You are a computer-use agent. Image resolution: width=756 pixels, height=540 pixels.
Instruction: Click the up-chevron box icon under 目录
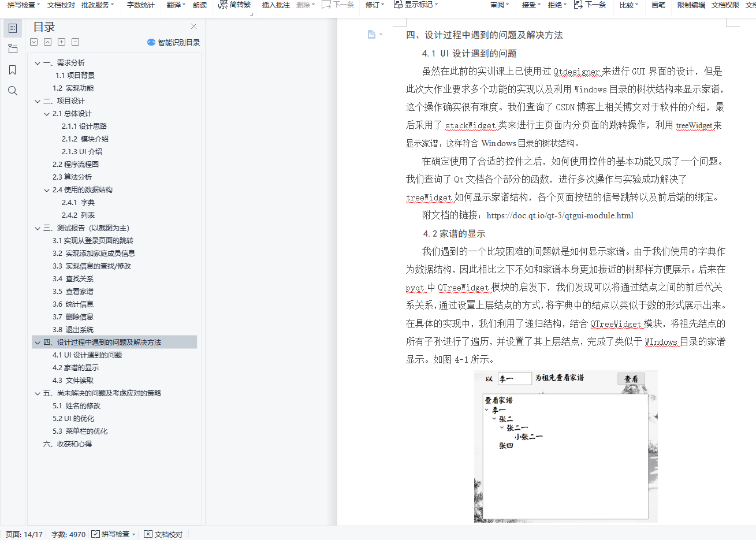48,42
